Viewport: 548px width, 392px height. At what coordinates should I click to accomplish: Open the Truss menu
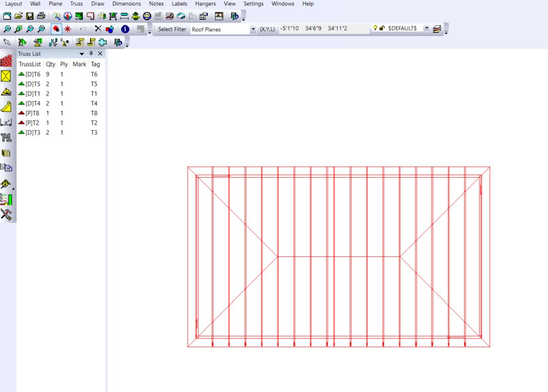(x=76, y=4)
